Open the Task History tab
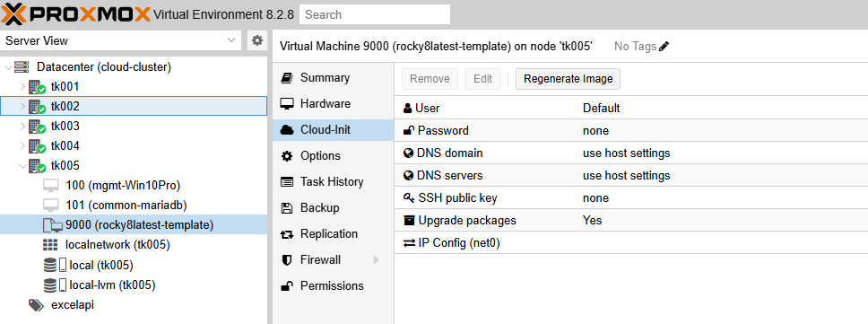This screenshot has height=324, width=868. (334, 182)
